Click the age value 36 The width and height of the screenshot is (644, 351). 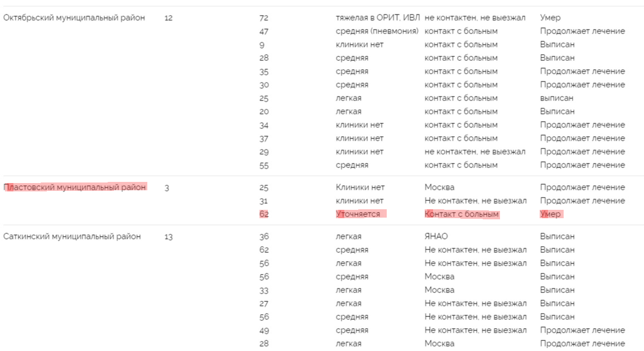click(x=264, y=237)
